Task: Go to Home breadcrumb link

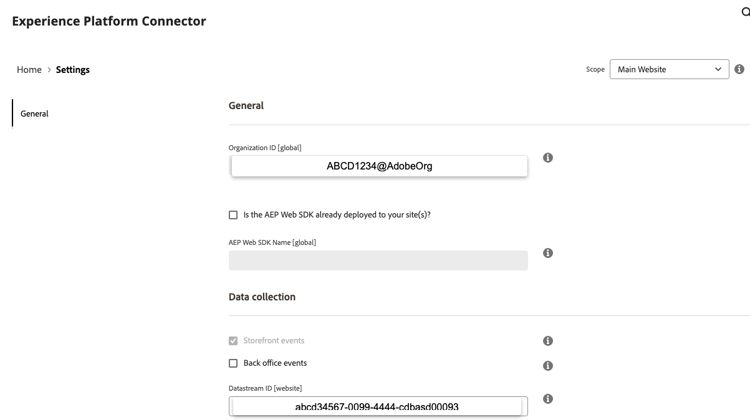Action: click(29, 70)
